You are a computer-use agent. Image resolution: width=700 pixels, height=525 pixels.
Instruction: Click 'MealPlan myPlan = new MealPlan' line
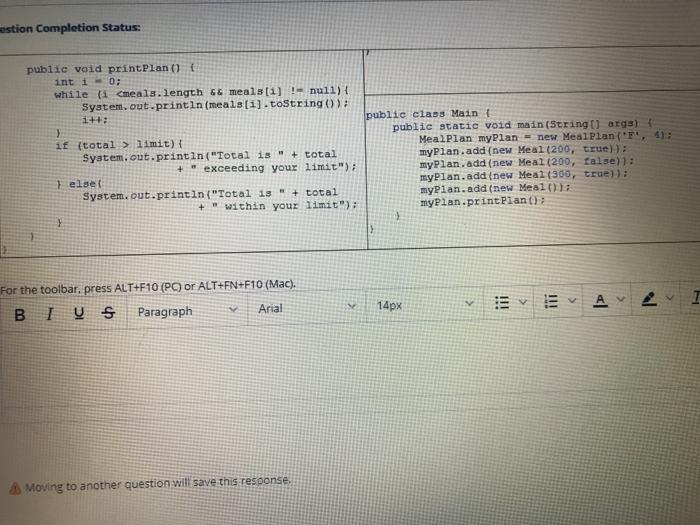pyautogui.click(x=546, y=137)
